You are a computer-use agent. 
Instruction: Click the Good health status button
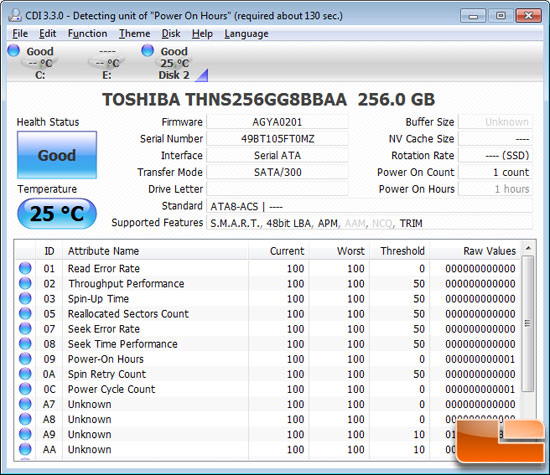57,155
